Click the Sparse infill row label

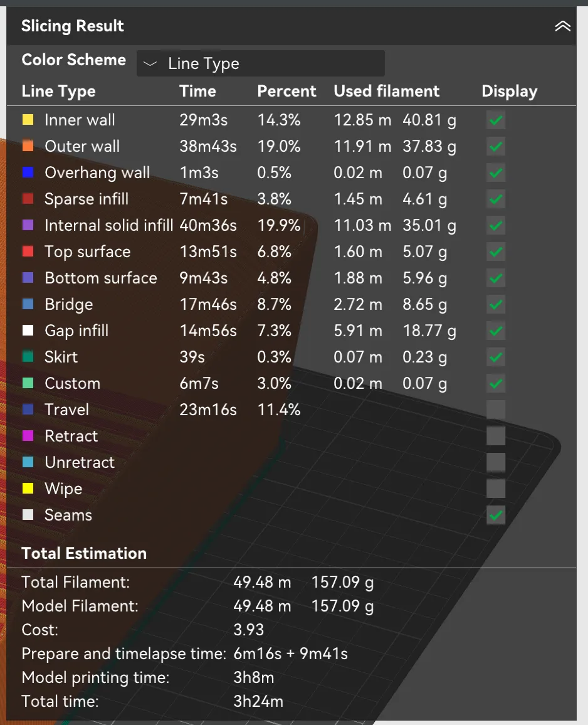tap(87, 199)
